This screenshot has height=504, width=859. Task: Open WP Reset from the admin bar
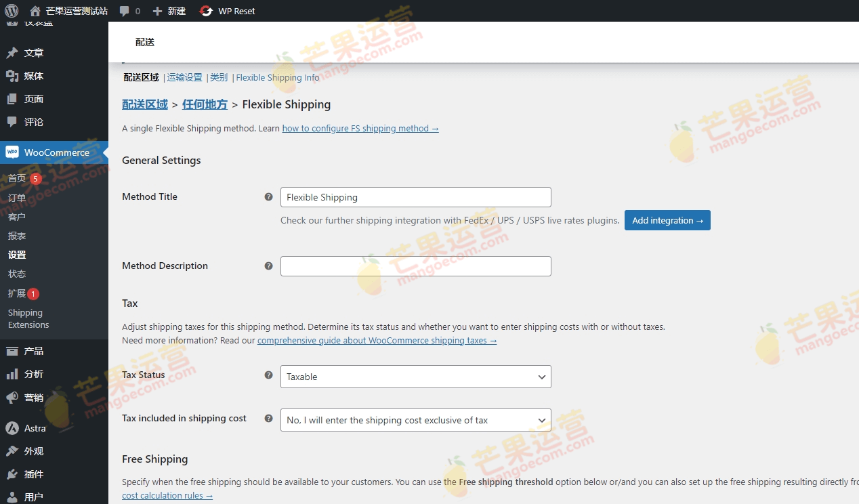[227, 11]
